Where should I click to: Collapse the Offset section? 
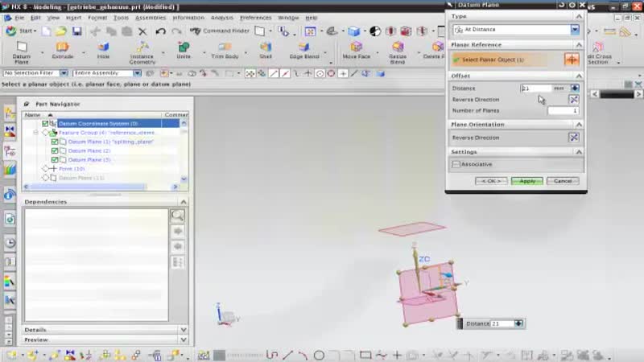(x=579, y=76)
